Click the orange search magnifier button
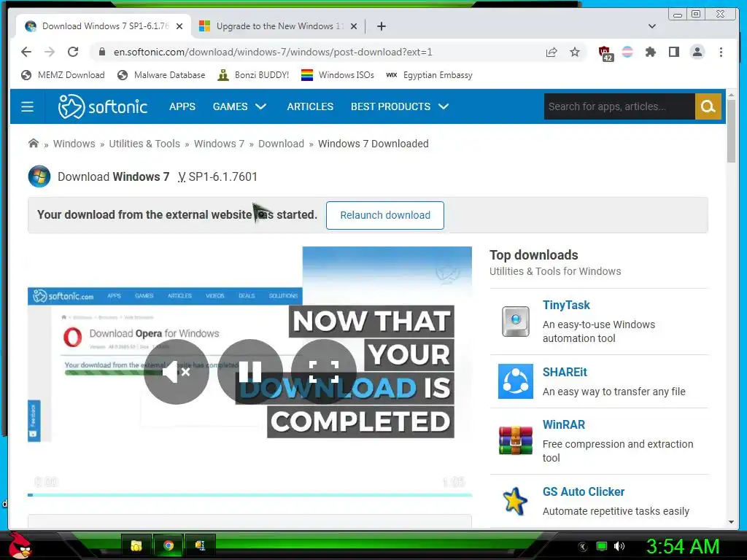The width and height of the screenshot is (747, 560). pos(708,106)
